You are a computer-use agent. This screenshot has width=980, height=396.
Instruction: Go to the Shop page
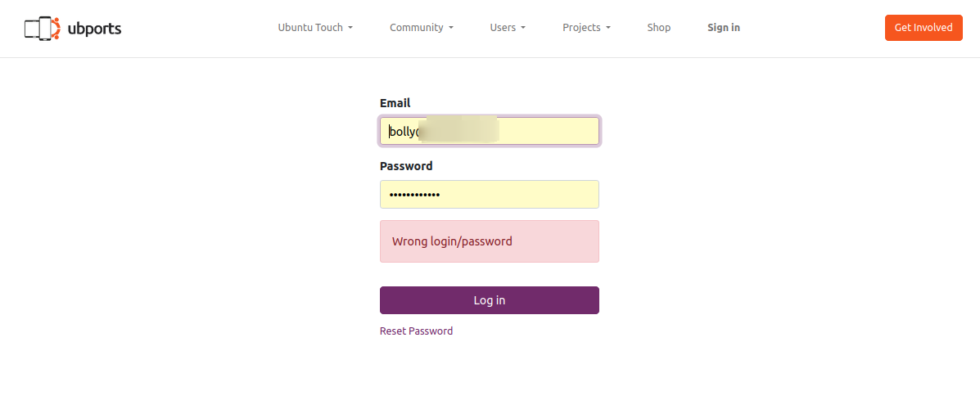coord(658,28)
